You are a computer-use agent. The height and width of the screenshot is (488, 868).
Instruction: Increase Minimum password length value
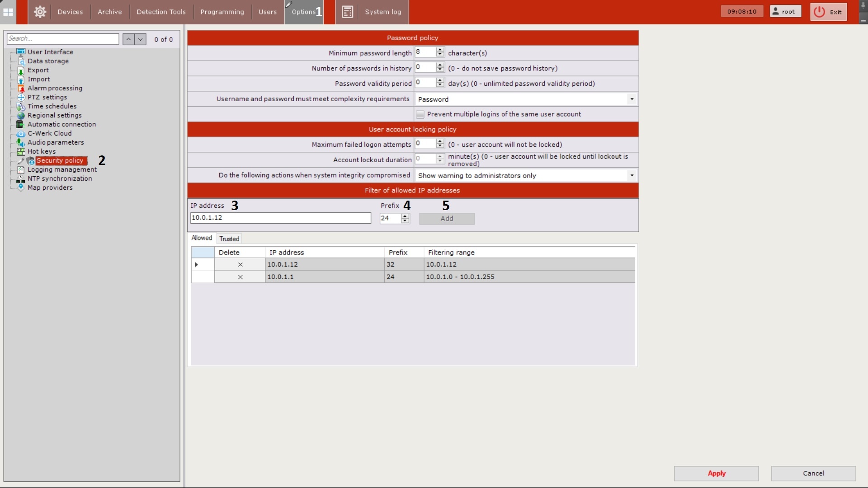coord(440,50)
